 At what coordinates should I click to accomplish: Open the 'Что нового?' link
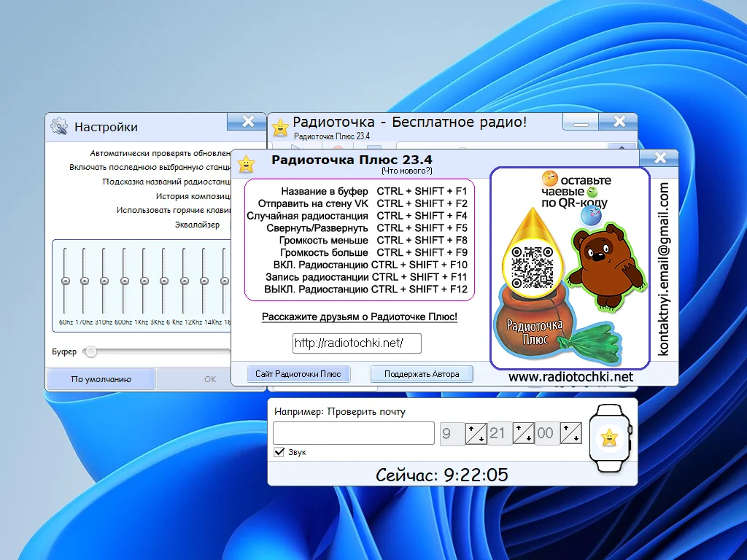[x=406, y=171]
